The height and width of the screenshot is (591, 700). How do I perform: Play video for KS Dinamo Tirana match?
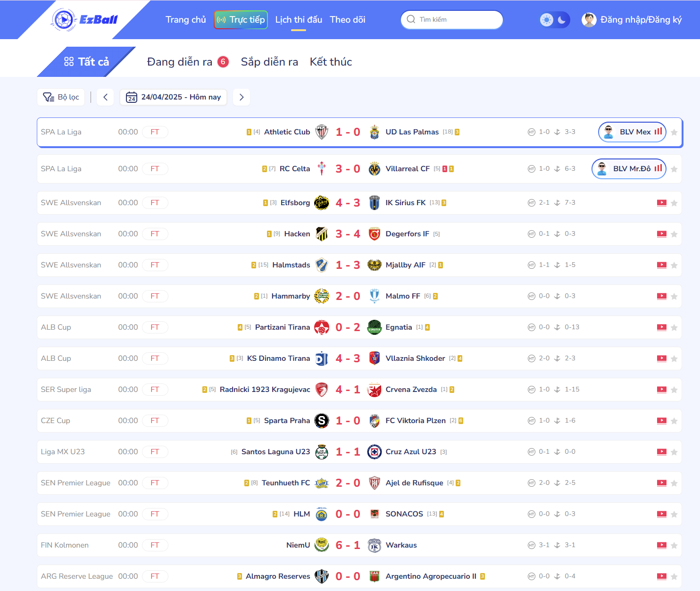point(662,358)
